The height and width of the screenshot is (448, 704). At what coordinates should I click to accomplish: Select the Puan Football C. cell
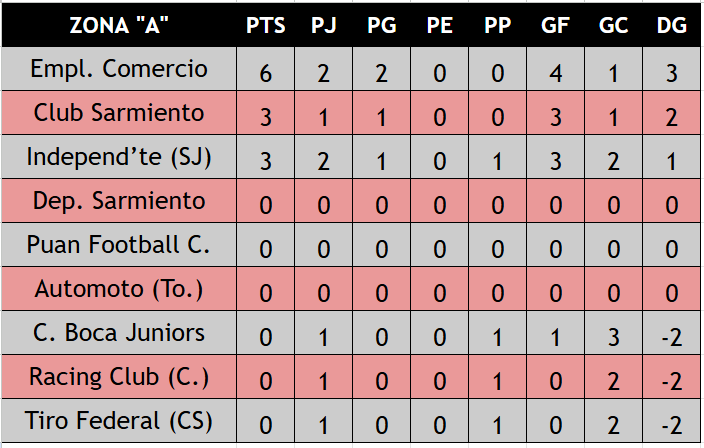[119, 245]
